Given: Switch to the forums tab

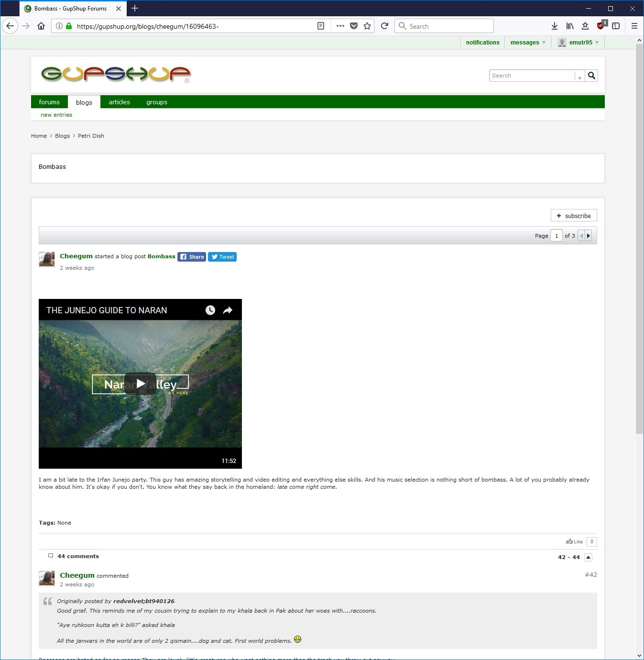Looking at the screenshot, I should point(49,102).
